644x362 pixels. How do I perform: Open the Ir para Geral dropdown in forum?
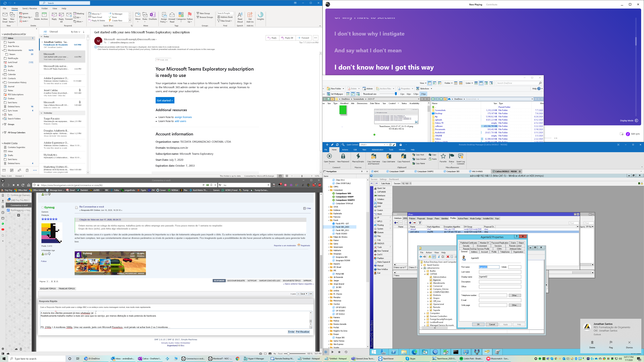click(302, 294)
